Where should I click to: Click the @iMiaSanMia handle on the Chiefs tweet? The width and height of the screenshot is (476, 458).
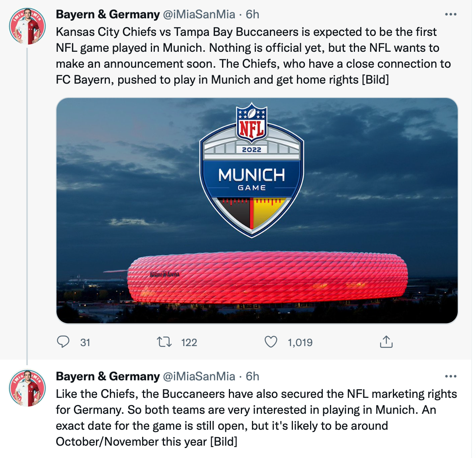[x=199, y=14]
